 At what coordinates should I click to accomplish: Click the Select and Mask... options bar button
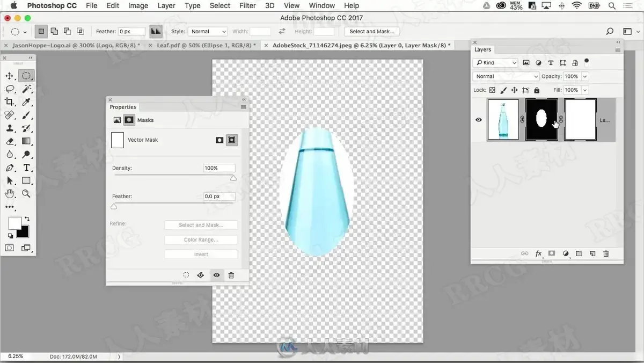point(372,32)
